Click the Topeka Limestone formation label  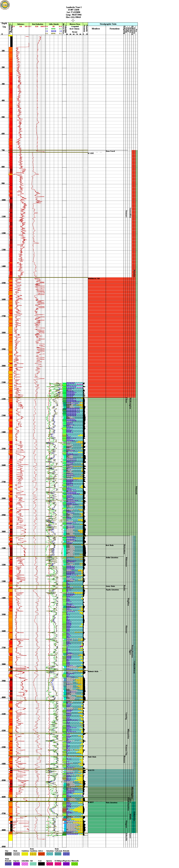coord(112,590)
